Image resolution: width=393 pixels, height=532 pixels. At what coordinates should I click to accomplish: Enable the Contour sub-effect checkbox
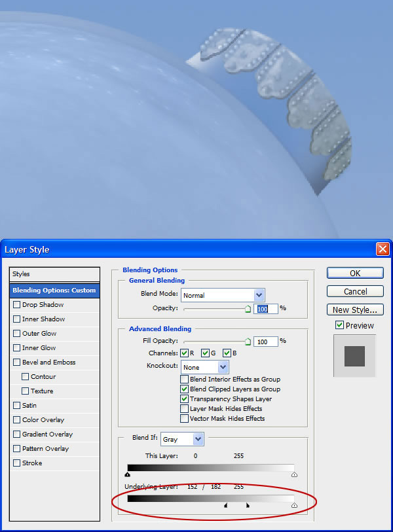[25, 377]
